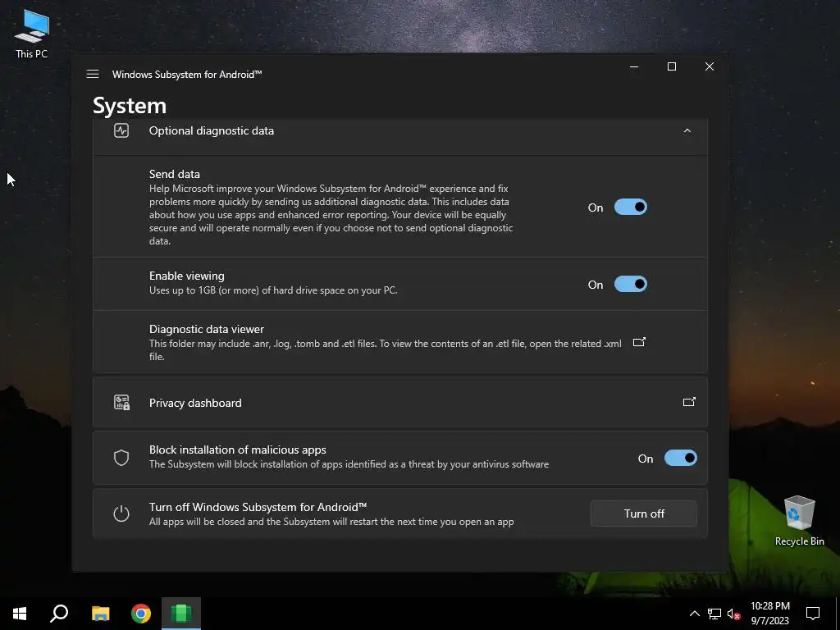Image resolution: width=840 pixels, height=630 pixels.
Task: Open the Windows Start menu
Action: (x=20, y=614)
